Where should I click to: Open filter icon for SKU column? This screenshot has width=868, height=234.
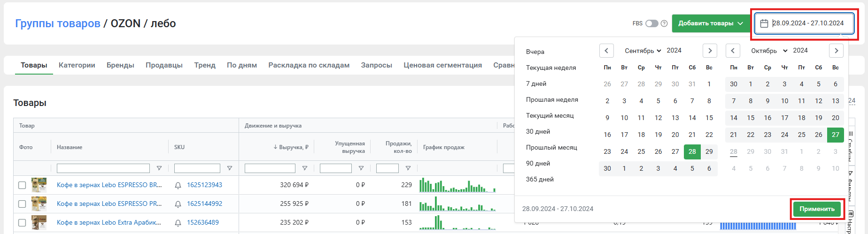[229, 168]
